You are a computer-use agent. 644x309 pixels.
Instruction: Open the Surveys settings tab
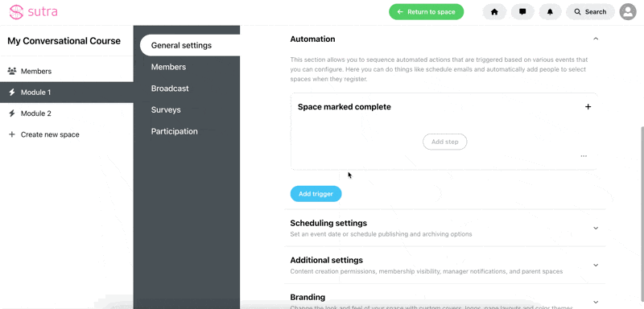(x=166, y=110)
